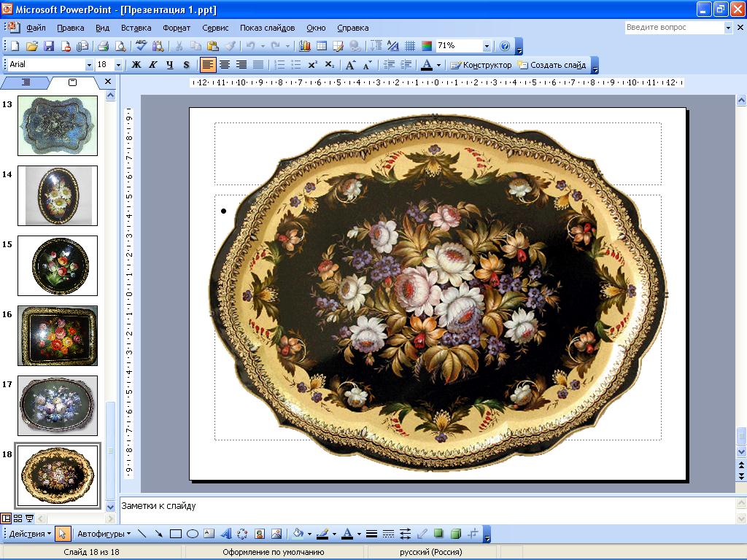Toggle numbered list
The height and width of the screenshot is (560, 747).
pyautogui.click(x=279, y=65)
